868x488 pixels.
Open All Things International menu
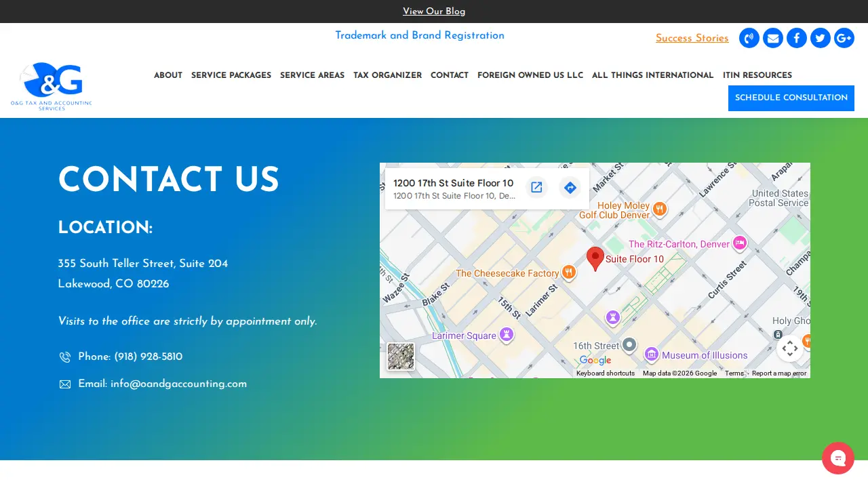point(652,75)
